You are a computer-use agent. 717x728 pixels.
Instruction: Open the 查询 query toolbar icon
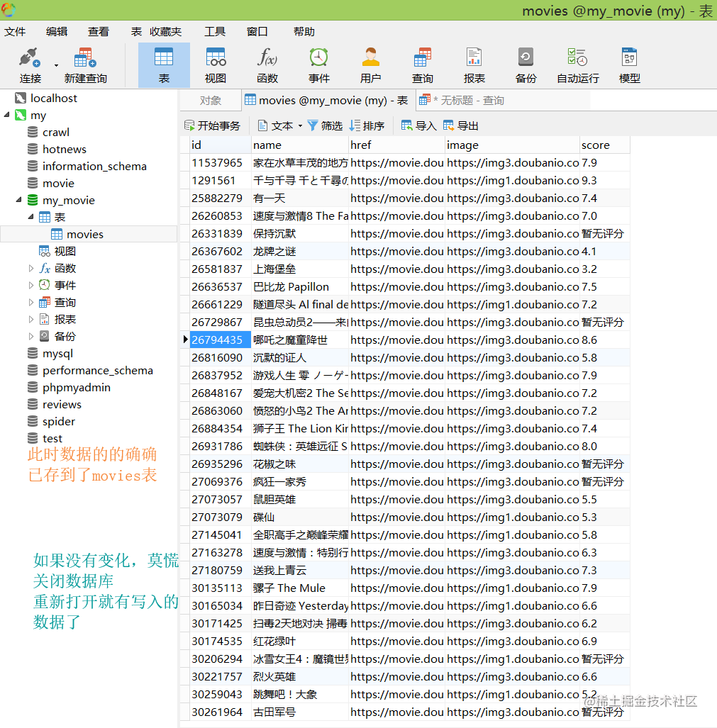pos(423,65)
